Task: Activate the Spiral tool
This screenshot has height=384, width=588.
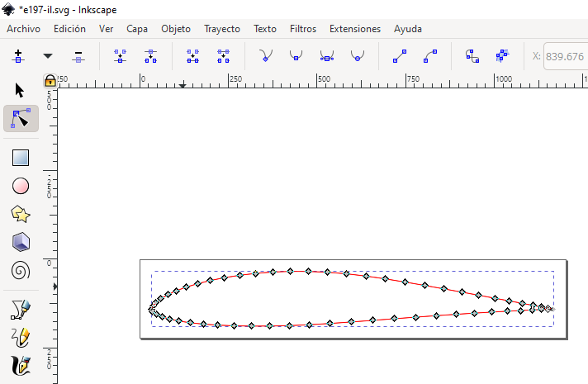Action: coord(21,270)
